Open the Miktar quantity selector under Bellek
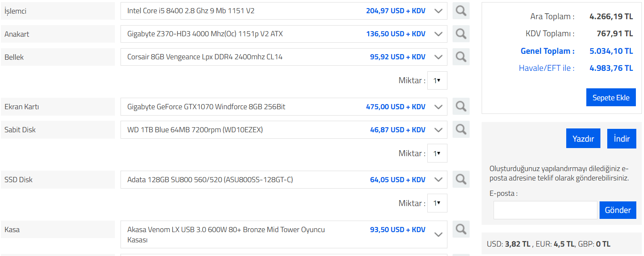644x256 pixels. (437, 81)
